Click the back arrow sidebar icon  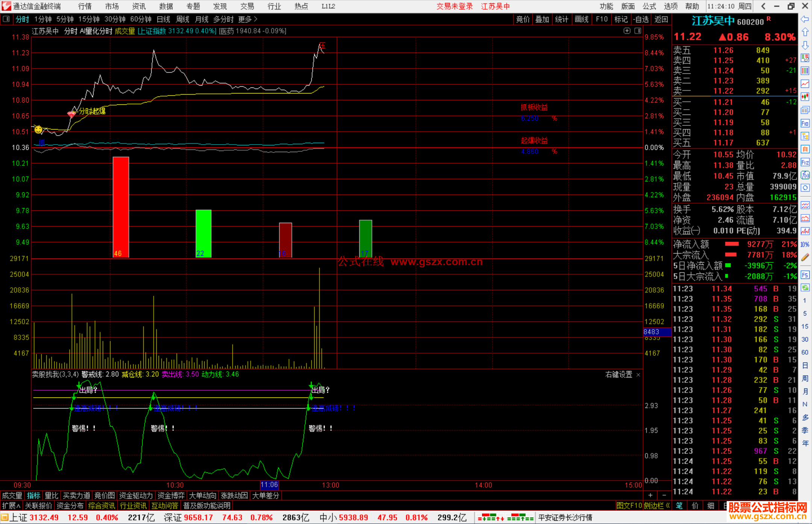(x=805, y=19)
